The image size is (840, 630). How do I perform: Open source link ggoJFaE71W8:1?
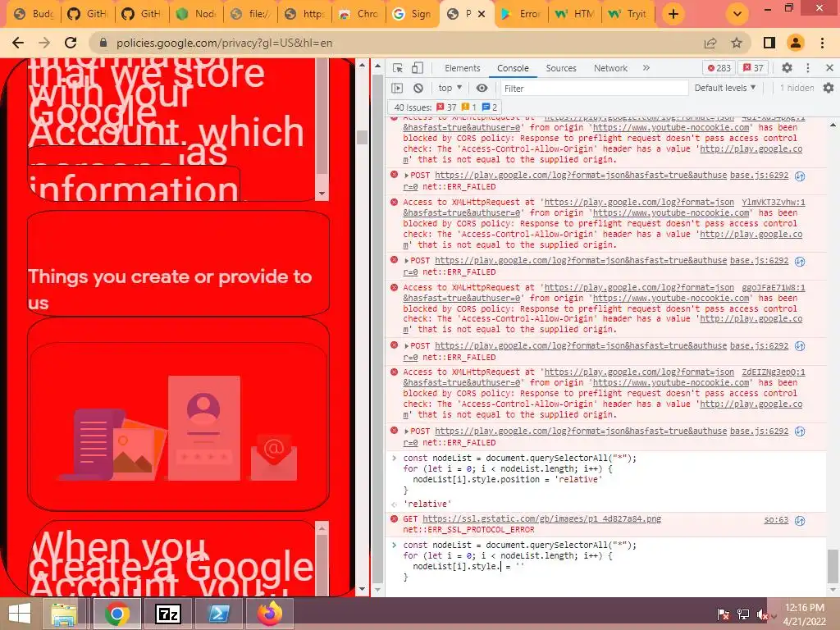point(773,288)
